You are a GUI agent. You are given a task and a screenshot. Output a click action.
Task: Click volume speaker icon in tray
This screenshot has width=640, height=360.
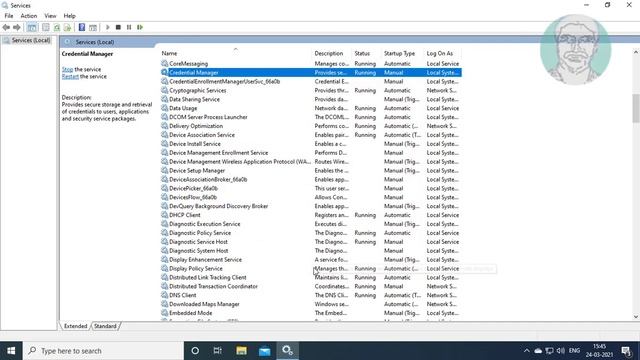pos(561,351)
